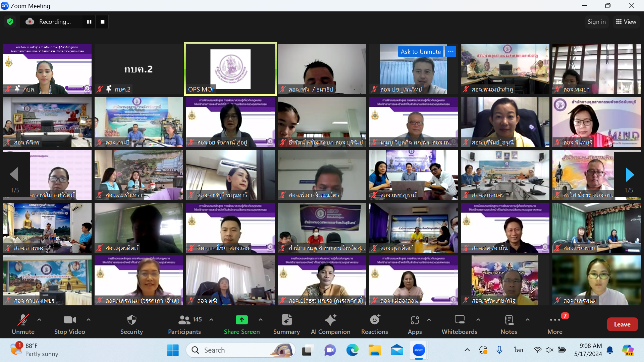This screenshot has width=644, height=362.
Task: Toggle the Unmute microphone button
Action: (x=23, y=320)
